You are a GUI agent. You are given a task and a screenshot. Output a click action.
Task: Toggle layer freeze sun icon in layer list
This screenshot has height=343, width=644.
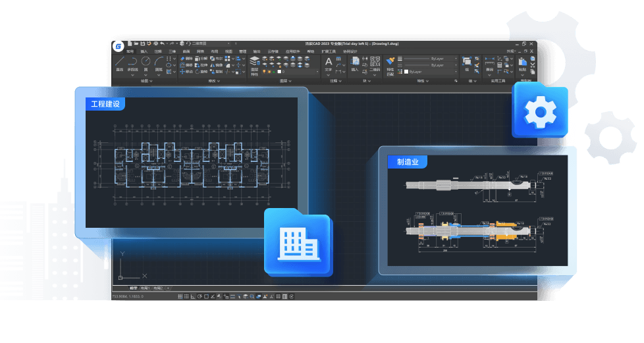269,72
